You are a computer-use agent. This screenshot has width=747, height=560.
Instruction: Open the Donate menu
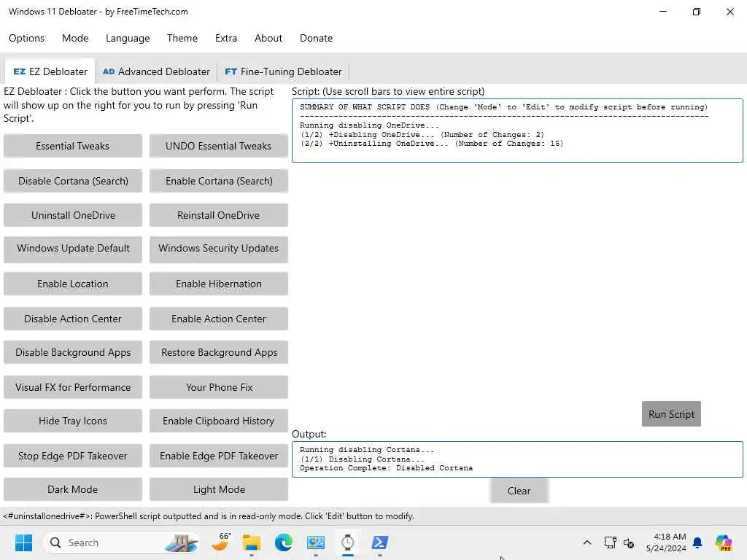pos(316,38)
